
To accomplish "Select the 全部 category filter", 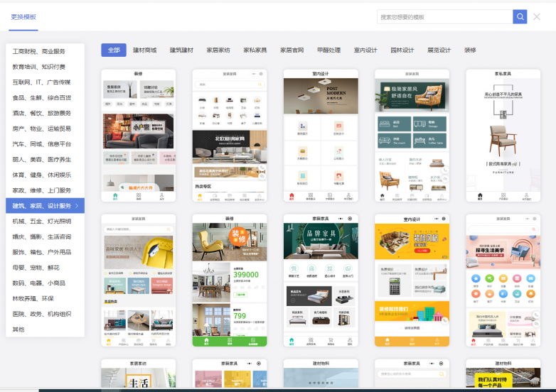I will pos(114,50).
